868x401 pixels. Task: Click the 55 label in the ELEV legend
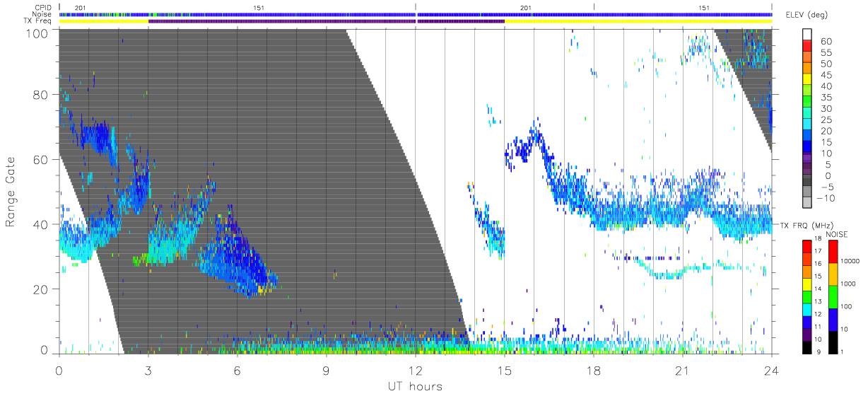[826, 53]
